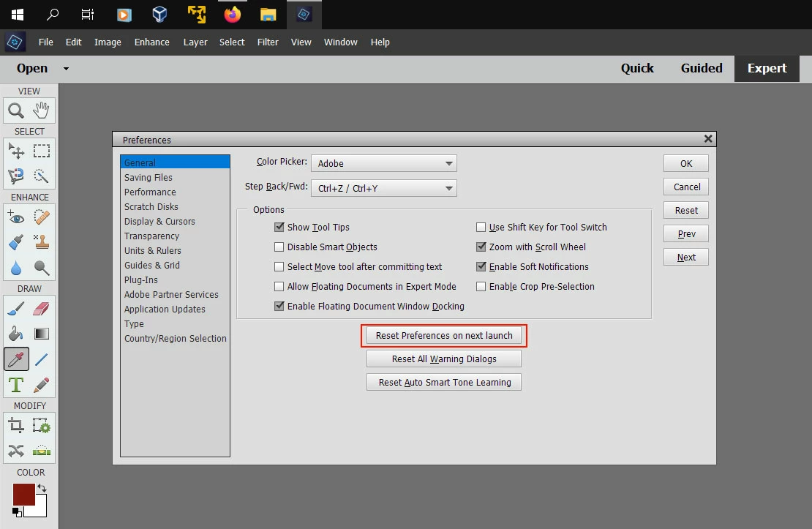This screenshot has height=529, width=812.
Task: Select the Red Eye Removal tool
Action: (16, 217)
